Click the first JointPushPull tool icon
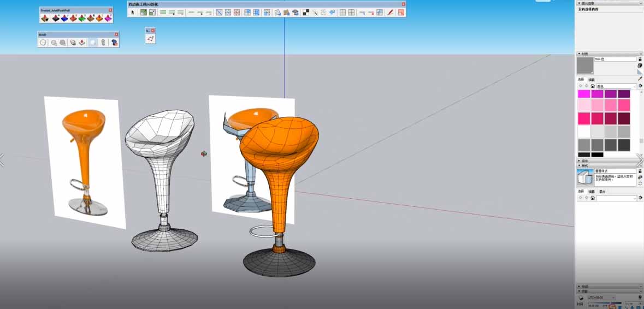 pos(45,18)
